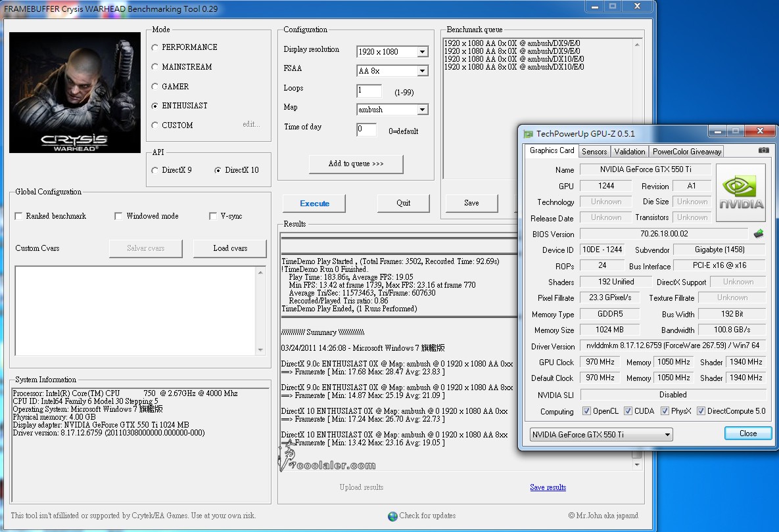Choose DirectX 10 API option

click(x=218, y=170)
